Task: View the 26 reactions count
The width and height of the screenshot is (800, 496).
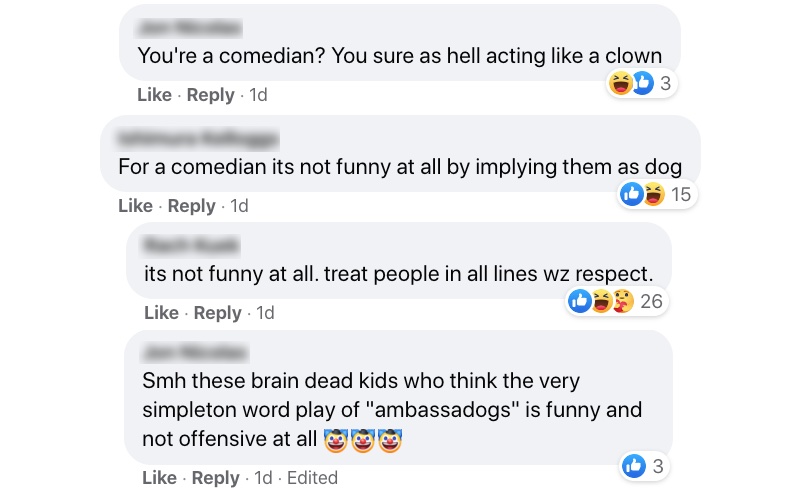Action: [650, 300]
